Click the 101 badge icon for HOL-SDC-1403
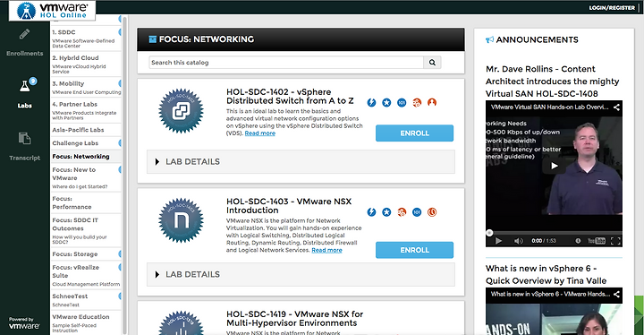Screen dimensions: 644x335 click(417, 212)
